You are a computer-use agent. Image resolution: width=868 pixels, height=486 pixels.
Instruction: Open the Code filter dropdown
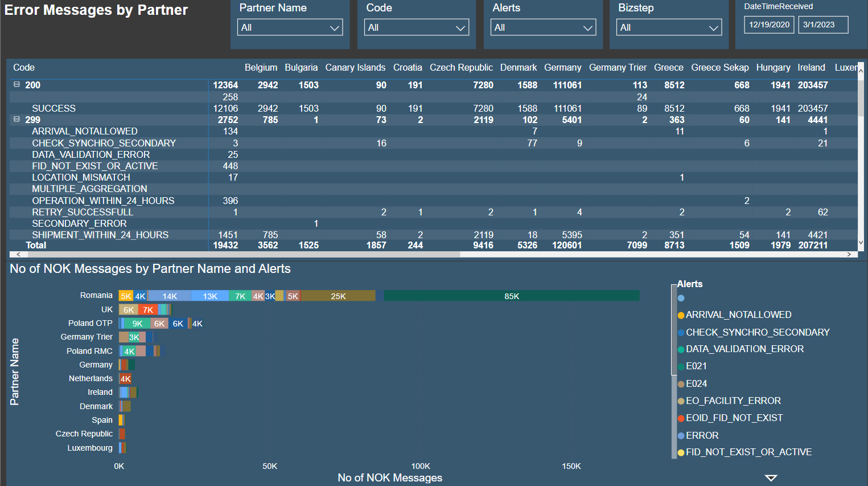click(x=417, y=27)
